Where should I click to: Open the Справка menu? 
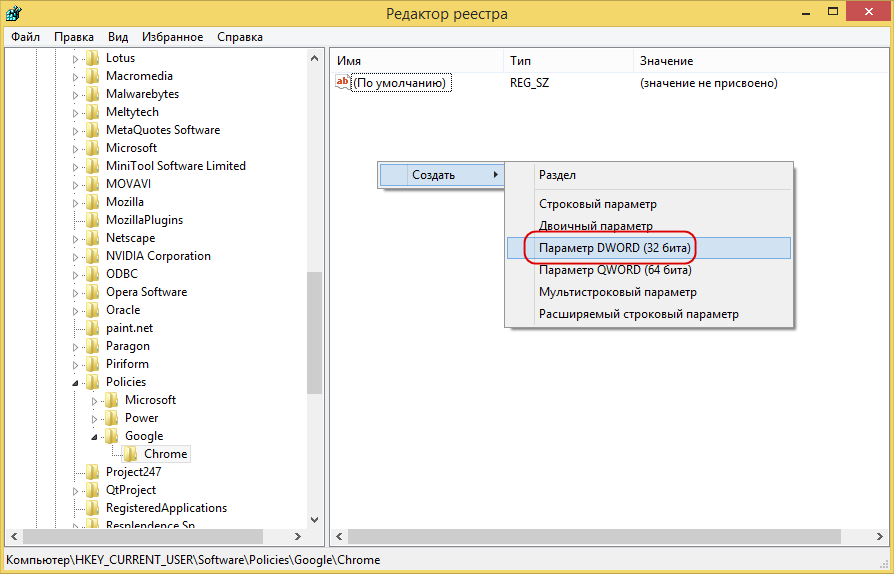(x=240, y=37)
